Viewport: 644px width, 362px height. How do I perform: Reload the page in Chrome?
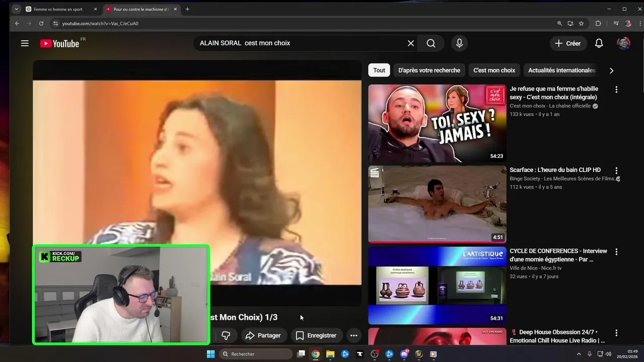[41, 23]
